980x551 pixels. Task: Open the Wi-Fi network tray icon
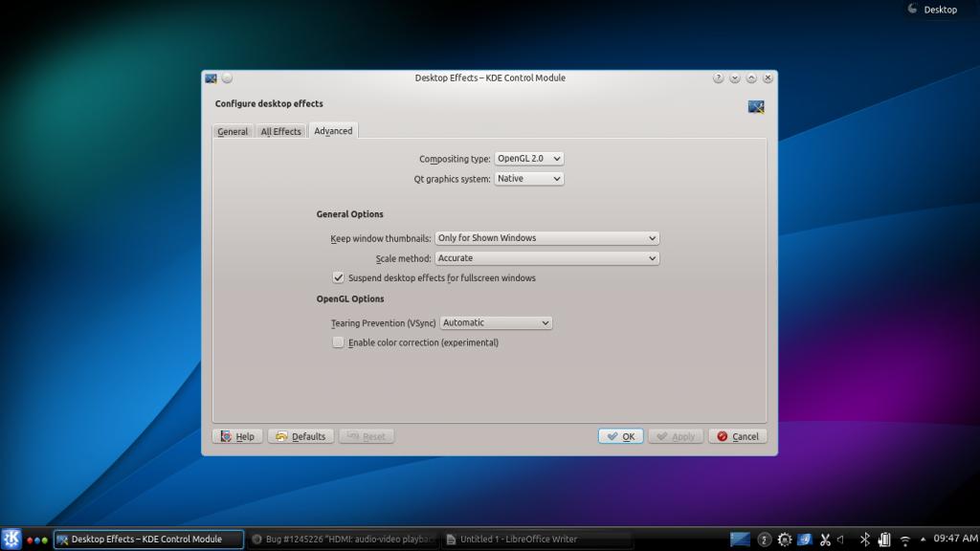[x=904, y=540]
